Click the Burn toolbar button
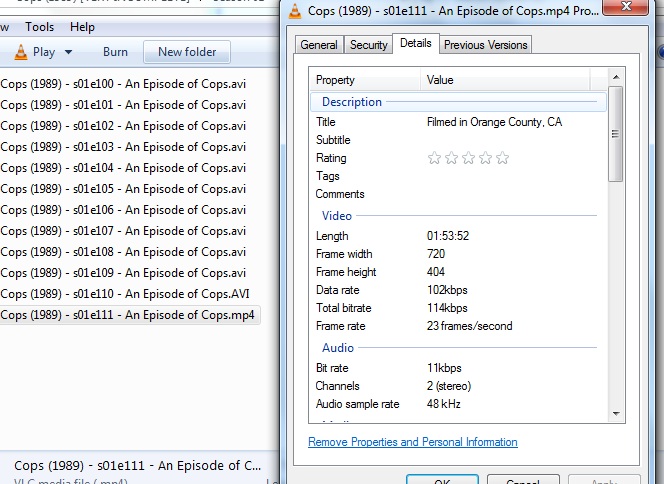The width and height of the screenshot is (664, 484). (x=115, y=52)
